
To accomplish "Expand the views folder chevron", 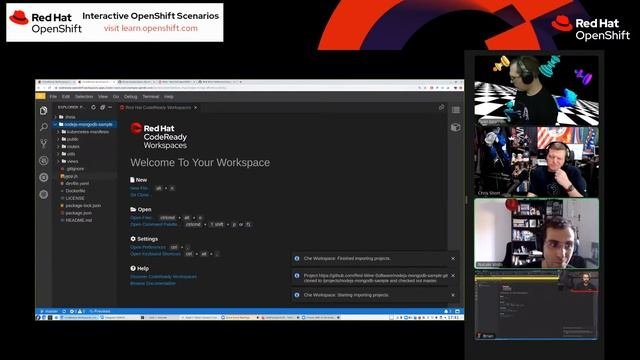I will click(58, 161).
